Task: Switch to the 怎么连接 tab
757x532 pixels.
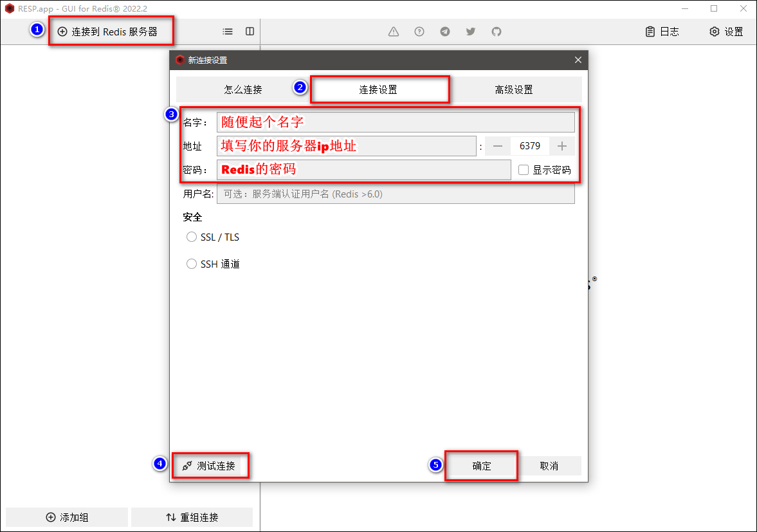Action: [243, 89]
